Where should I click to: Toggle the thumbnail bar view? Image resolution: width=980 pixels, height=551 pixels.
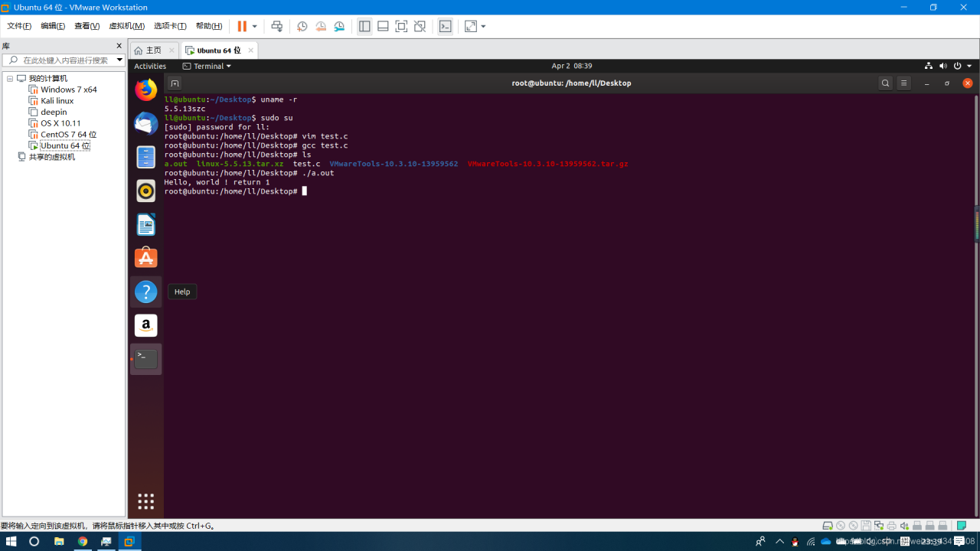point(383,26)
